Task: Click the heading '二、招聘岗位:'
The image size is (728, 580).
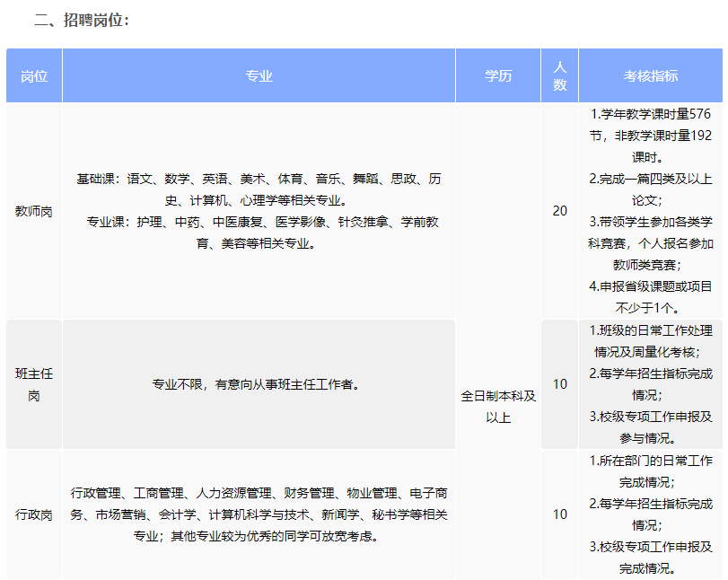Action: tap(82, 20)
